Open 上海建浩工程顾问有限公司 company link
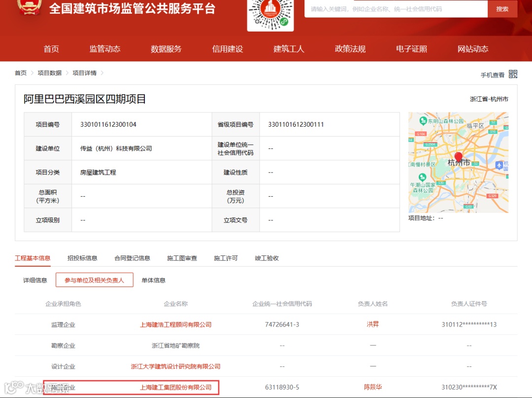532x398 pixels. click(176, 325)
